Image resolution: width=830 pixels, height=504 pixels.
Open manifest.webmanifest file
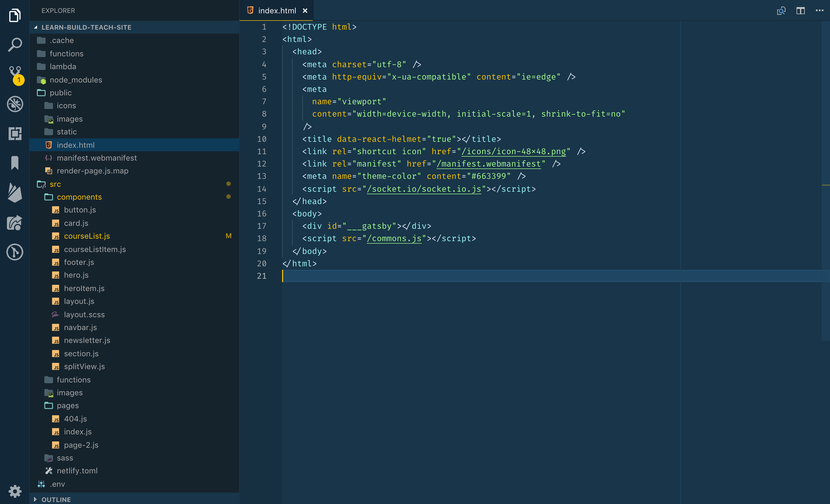coord(134,158)
